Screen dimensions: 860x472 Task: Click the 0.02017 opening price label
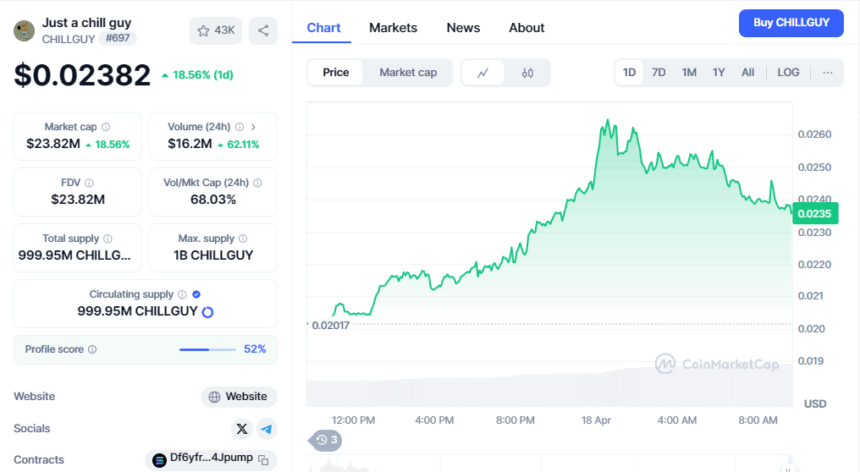[x=330, y=326]
